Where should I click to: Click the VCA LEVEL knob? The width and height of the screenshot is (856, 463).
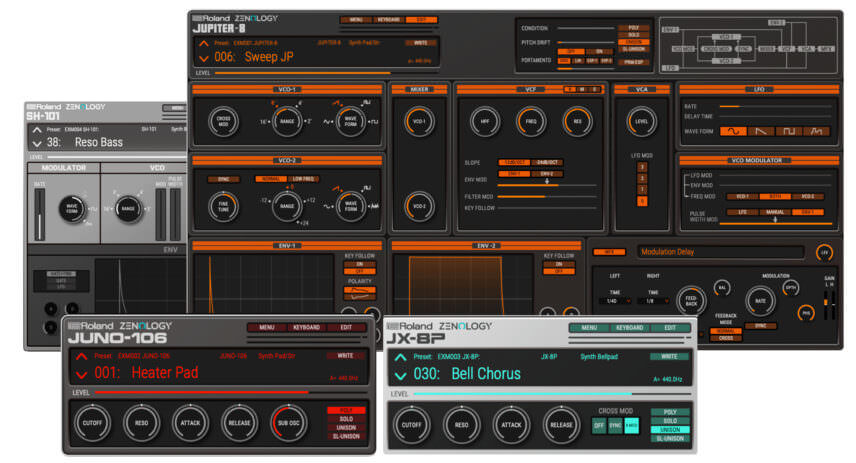click(x=641, y=121)
